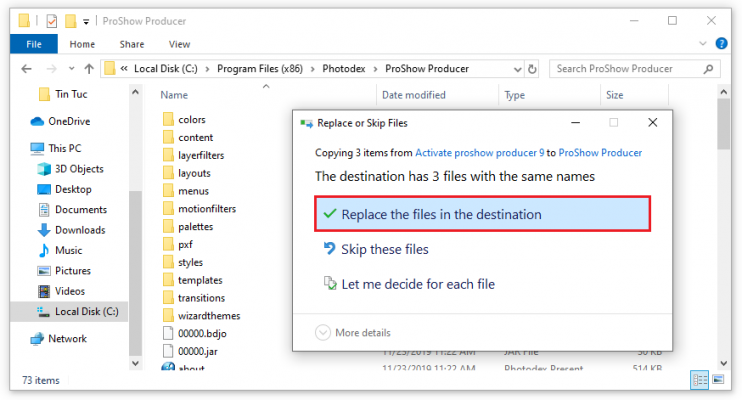Screen dimensions: 742x400
Task: Click the Properties quick access toolbar icon
Action: (x=50, y=20)
